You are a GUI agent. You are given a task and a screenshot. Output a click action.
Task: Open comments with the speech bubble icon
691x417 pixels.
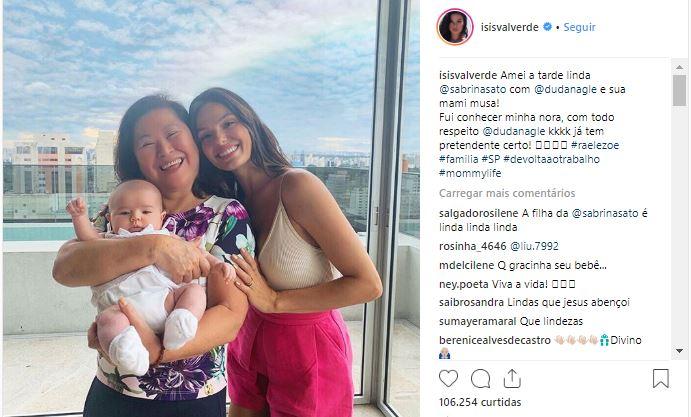tap(480, 379)
